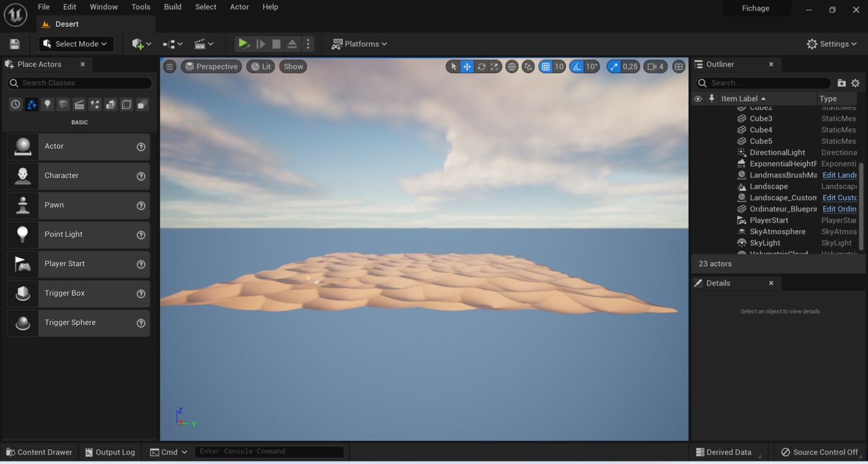Open the Lights category in Place Actors
The width and height of the screenshot is (868, 464).
tap(47, 105)
